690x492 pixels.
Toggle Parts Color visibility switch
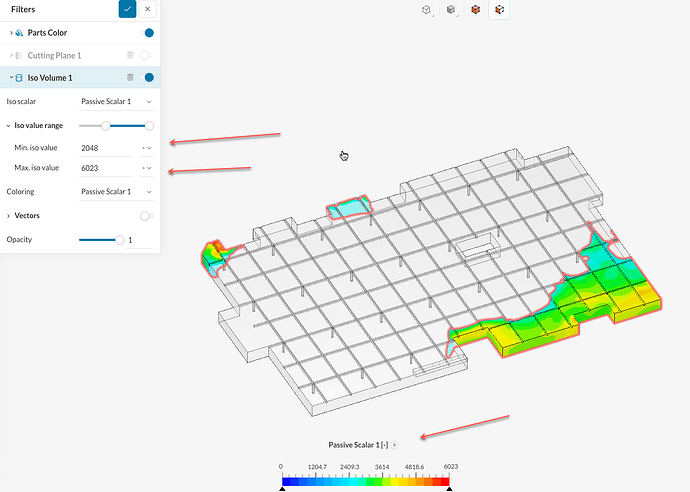(147, 33)
